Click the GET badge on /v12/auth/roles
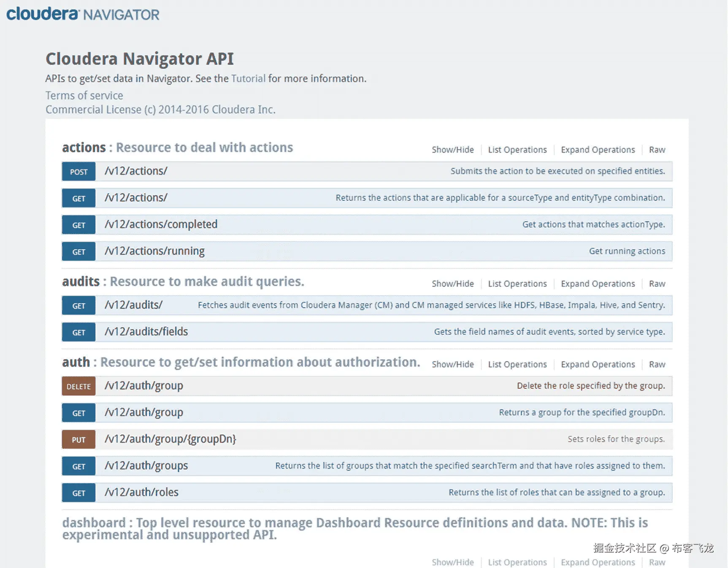Image resolution: width=728 pixels, height=568 pixels. point(78,493)
